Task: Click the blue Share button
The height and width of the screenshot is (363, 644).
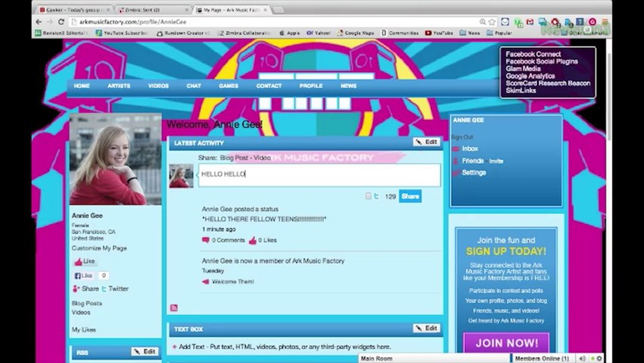Action: (410, 197)
